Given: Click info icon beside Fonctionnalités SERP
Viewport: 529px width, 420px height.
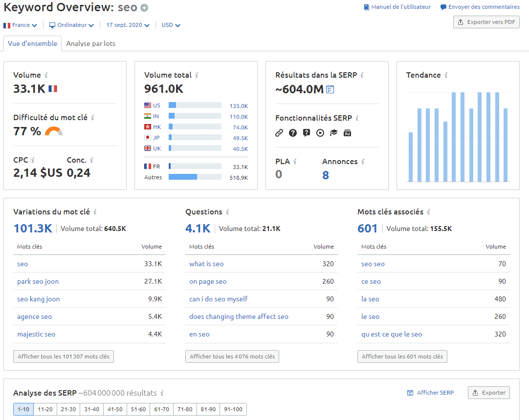Looking at the screenshot, I should coord(357,118).
